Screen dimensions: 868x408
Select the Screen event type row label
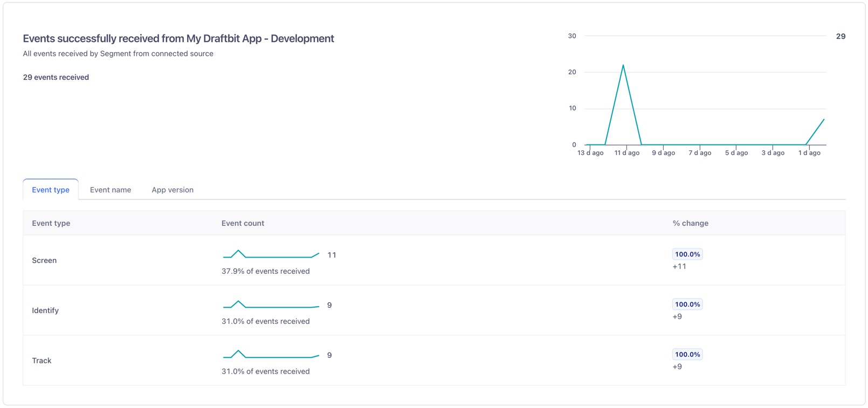coord(44,260)
